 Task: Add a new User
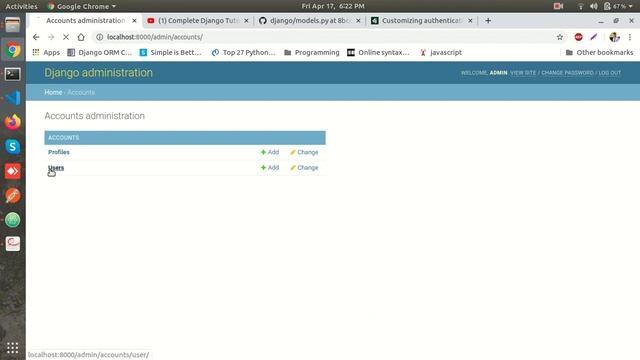pos(270,167)
